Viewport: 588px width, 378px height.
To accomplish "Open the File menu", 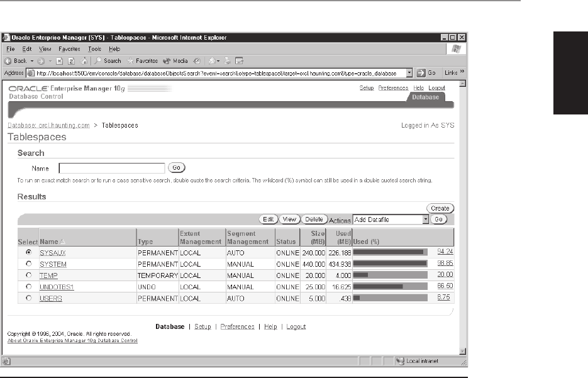I will [x=11, y=49].
